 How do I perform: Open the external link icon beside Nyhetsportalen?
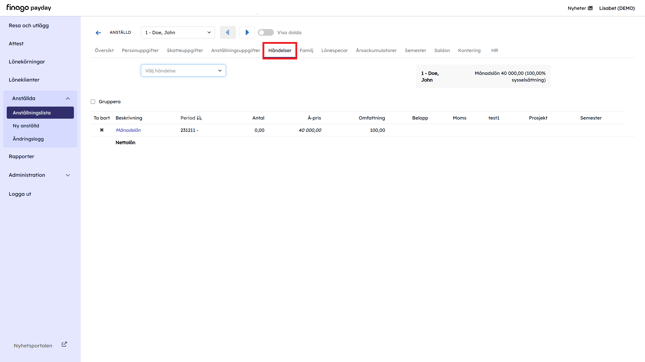tap(64, 345)
